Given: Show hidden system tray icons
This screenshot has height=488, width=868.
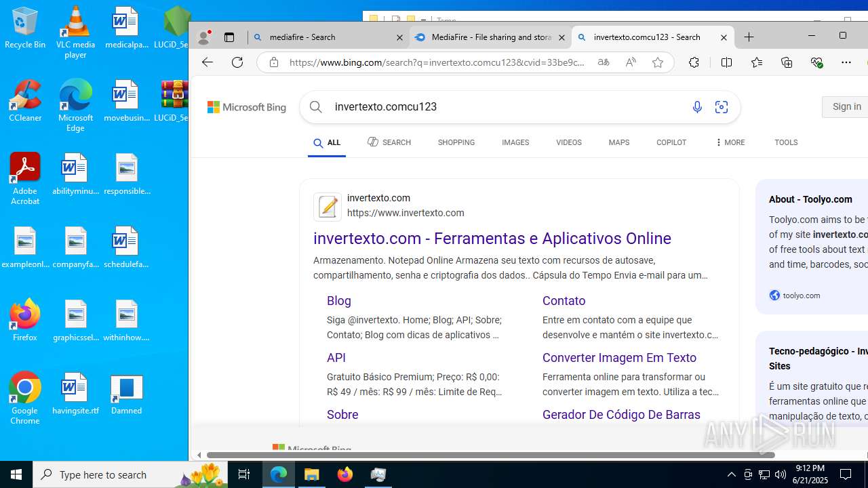Looking at the screenshot, I should (732, 474).
